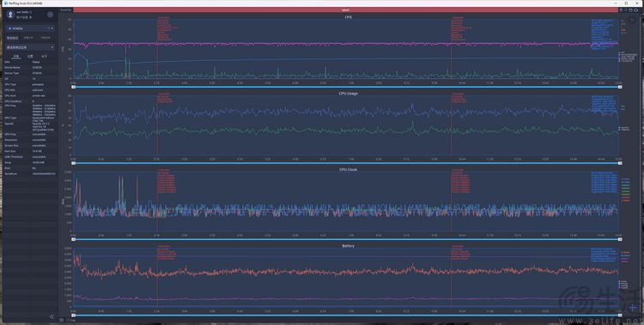
Task: Click the user avatar icon
Action: point(11,15)
